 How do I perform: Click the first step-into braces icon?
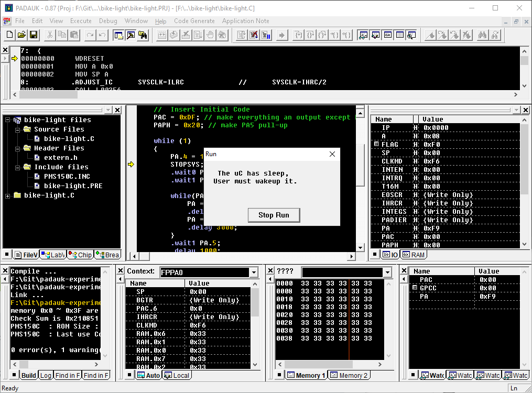click(298, 35)
